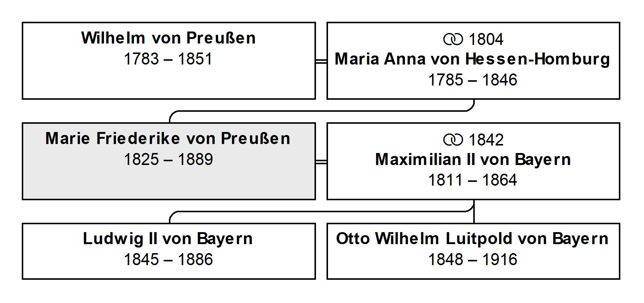Viewport: 644px width, 303px height.
Task: Click the dates 1848 – 1916
Action: (x=473, y=259)
